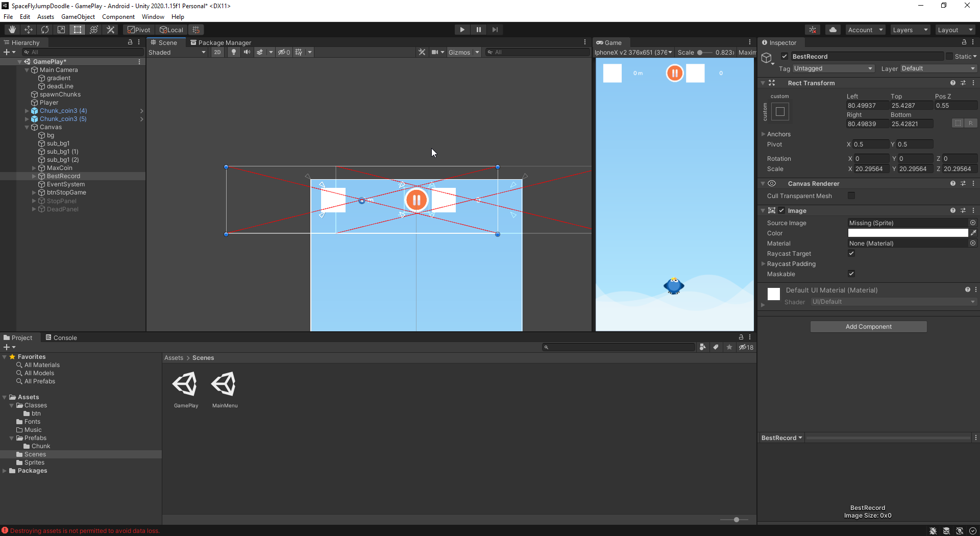Screen dimensions: 980x536
Task: Open anchor presets custom box
Action: [780, 111]
